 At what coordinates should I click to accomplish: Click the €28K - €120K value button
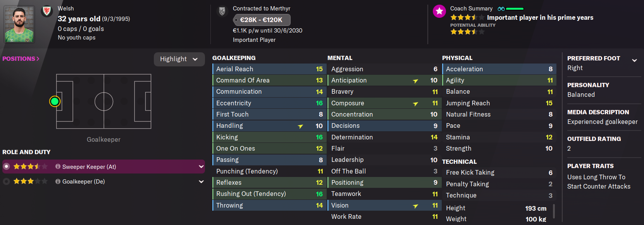pos(262,20)
